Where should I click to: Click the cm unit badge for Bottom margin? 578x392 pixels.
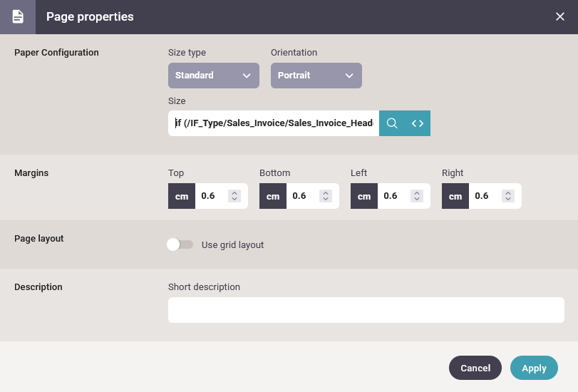pos(273,196)
